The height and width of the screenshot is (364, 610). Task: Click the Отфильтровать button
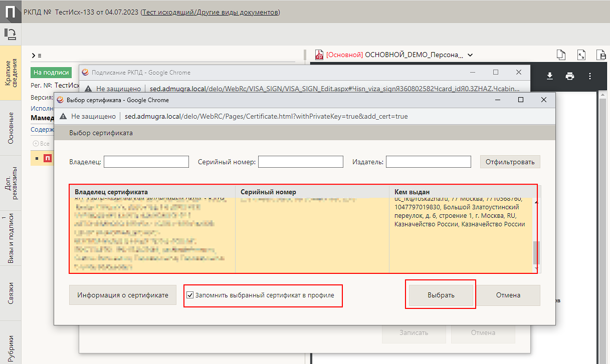(x=510, y=162)
